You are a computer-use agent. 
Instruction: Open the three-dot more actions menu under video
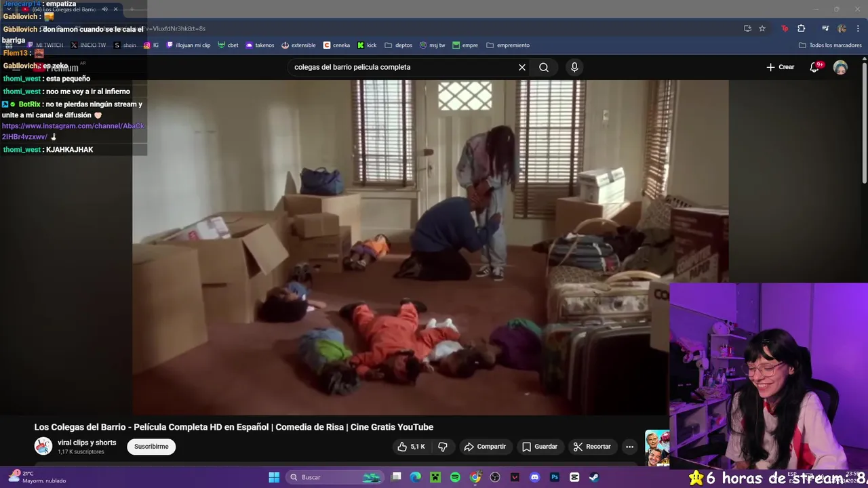(x=629, y=447)
